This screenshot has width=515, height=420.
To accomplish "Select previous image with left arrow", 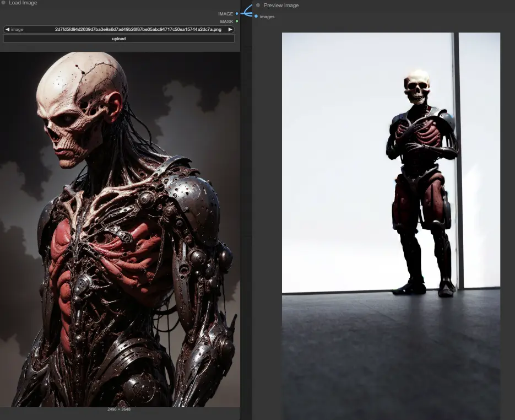I will (7, 29).
